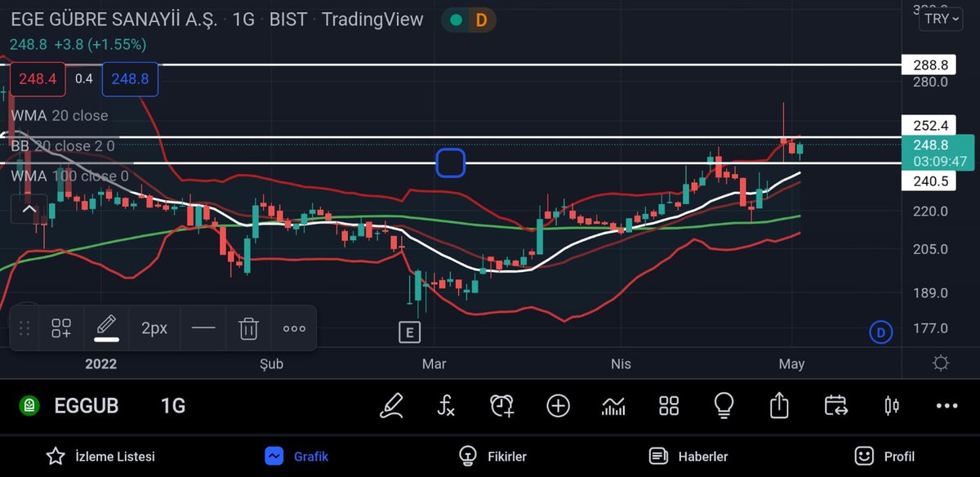This screenshot has height=477, width=980.
Task: Open templates icon in drawing toolbar
Action: coord(61,328)
